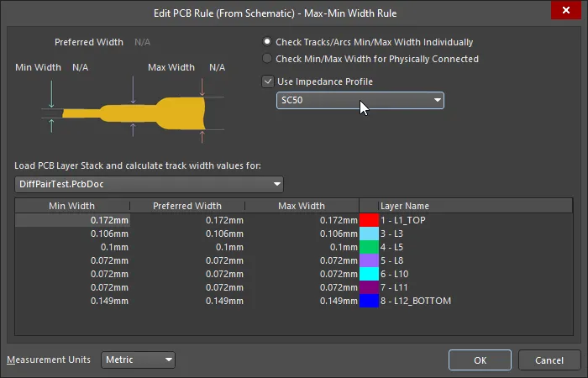
Task: Click the light blue L3 layer color swatch
Action: point(369,233)
